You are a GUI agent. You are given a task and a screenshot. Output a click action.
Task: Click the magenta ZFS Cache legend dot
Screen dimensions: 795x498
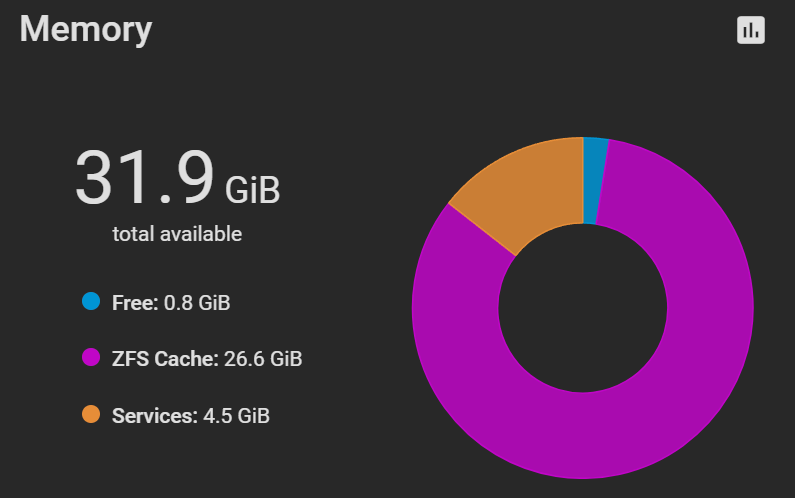pyautogui.click(x=91, y=357)
